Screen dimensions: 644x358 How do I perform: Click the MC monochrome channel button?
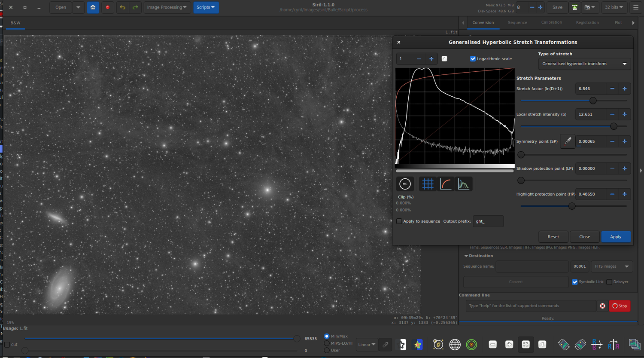click(405, 184)
